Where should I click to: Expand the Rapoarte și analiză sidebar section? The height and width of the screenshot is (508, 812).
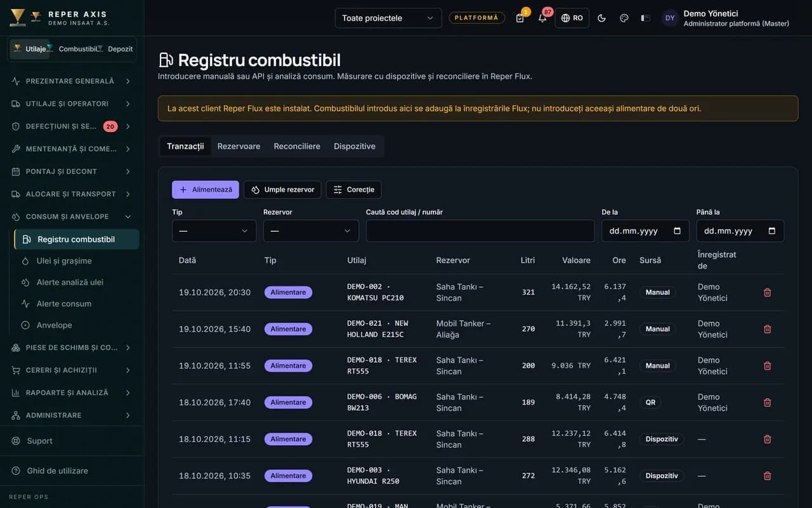click(x=72, y=393)
